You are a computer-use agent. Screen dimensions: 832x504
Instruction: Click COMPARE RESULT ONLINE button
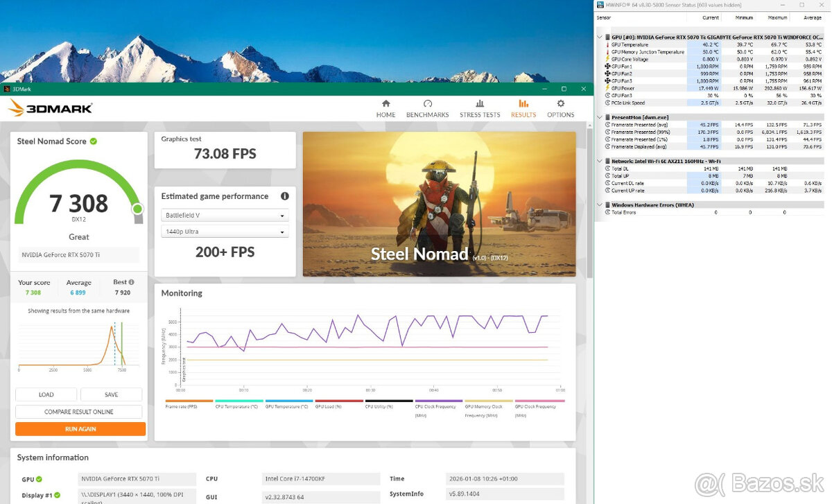(x=79, y=412)
